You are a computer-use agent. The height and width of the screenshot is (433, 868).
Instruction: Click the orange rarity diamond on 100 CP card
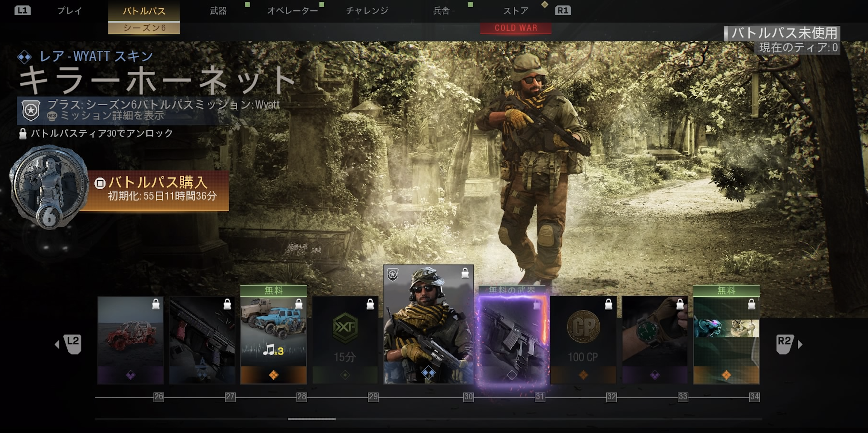coord(583,375)
